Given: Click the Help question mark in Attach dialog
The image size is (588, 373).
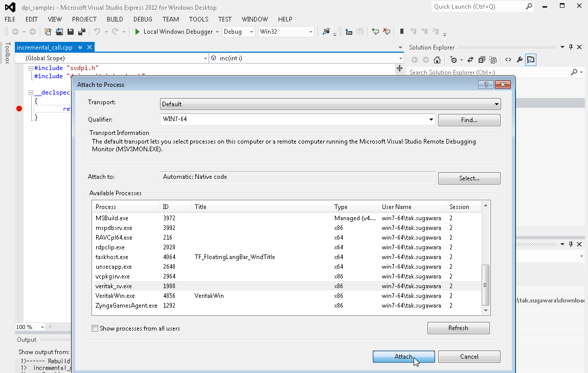Looking at the screenshot, I should click(x=486, y=85).
